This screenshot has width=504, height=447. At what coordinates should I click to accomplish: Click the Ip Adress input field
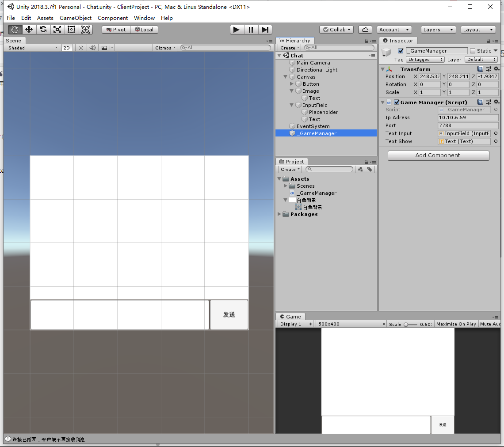tap(468, 117)
